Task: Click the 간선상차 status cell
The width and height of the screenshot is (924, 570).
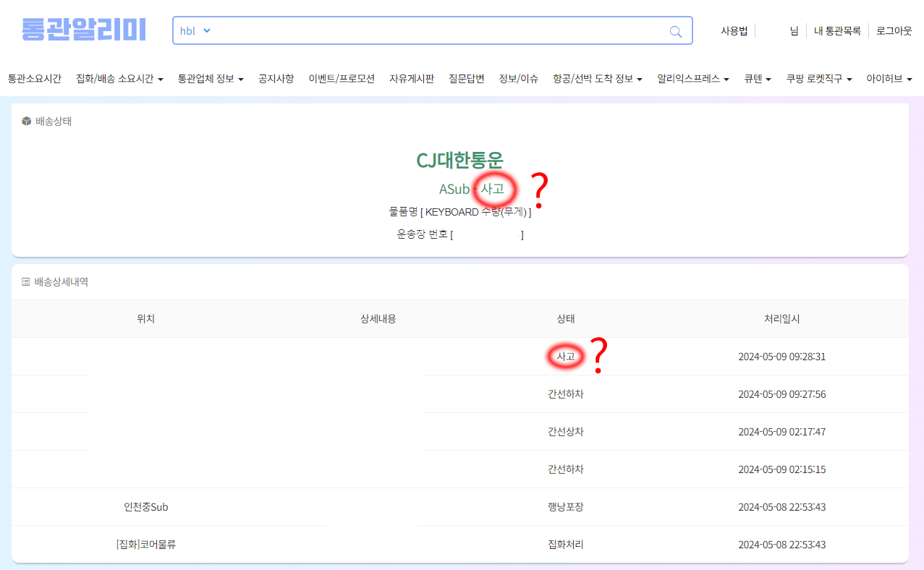Action: [x=565, y=432]
